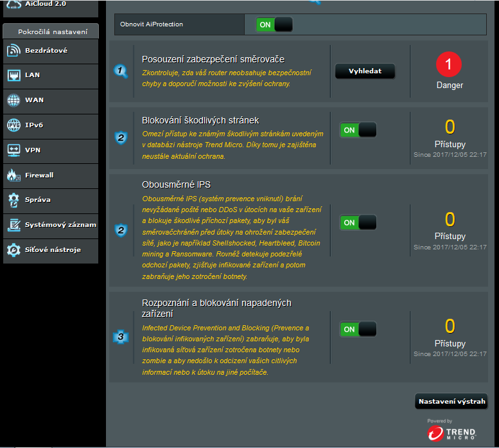Click Since date under infected devices counter
Image resolution: width=499 pixels, height=448 pixels.
(450, 354)
